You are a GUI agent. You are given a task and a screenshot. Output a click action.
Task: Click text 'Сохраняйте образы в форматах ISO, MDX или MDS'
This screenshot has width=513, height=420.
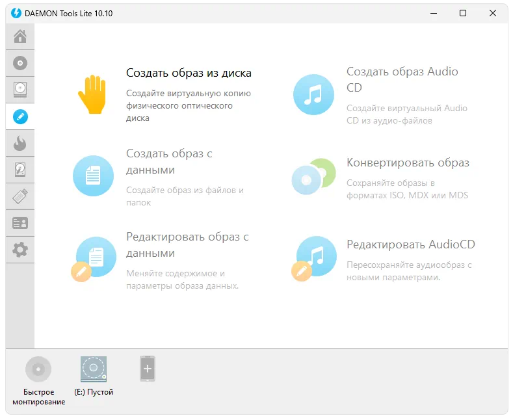click(x=407, y=189)
